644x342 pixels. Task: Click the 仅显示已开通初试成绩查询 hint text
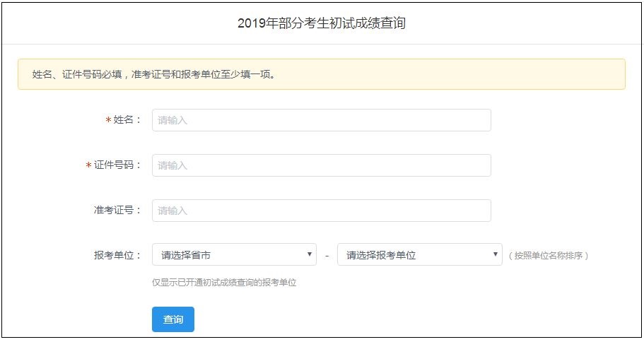coord(224,283)
